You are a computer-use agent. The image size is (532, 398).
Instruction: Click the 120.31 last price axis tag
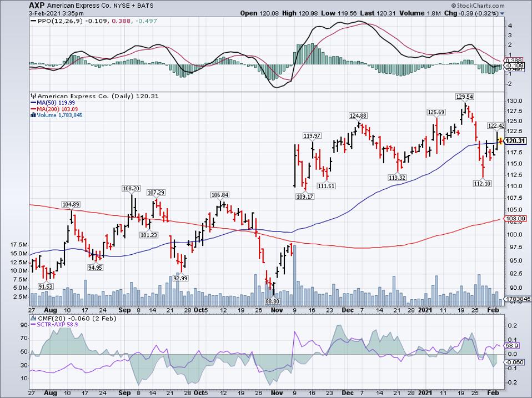[x=515, y=142]
